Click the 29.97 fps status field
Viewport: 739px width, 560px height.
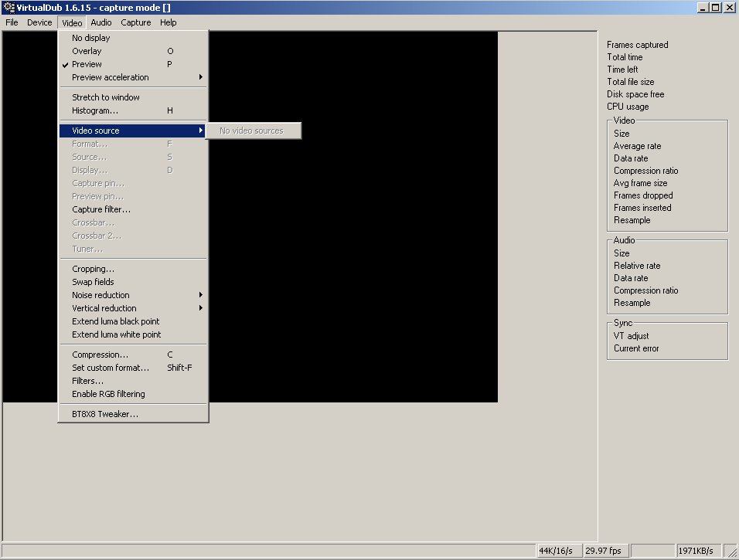606,551
